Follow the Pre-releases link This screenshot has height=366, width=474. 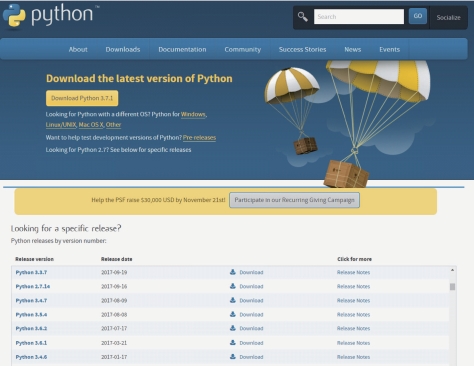(199, 138)
